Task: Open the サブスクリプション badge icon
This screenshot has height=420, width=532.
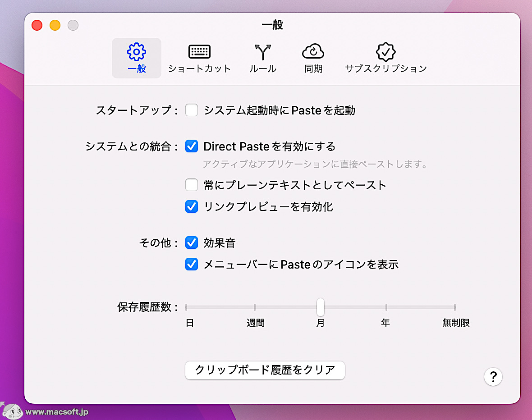Action: point(386,51)
